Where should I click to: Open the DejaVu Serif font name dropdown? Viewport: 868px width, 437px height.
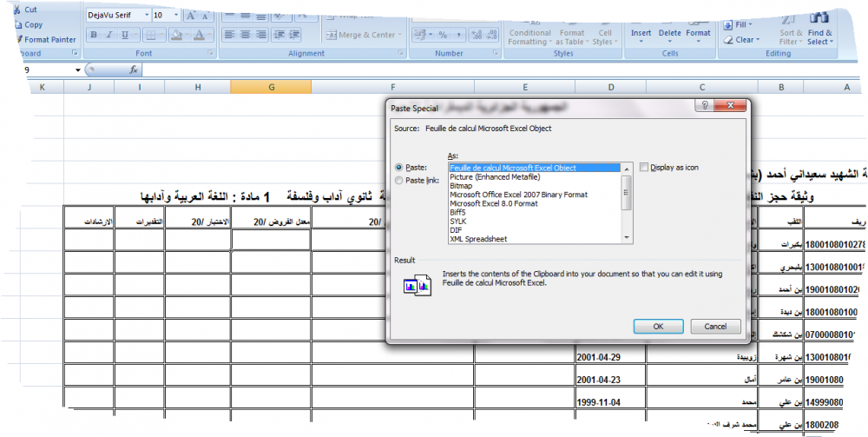147,16
